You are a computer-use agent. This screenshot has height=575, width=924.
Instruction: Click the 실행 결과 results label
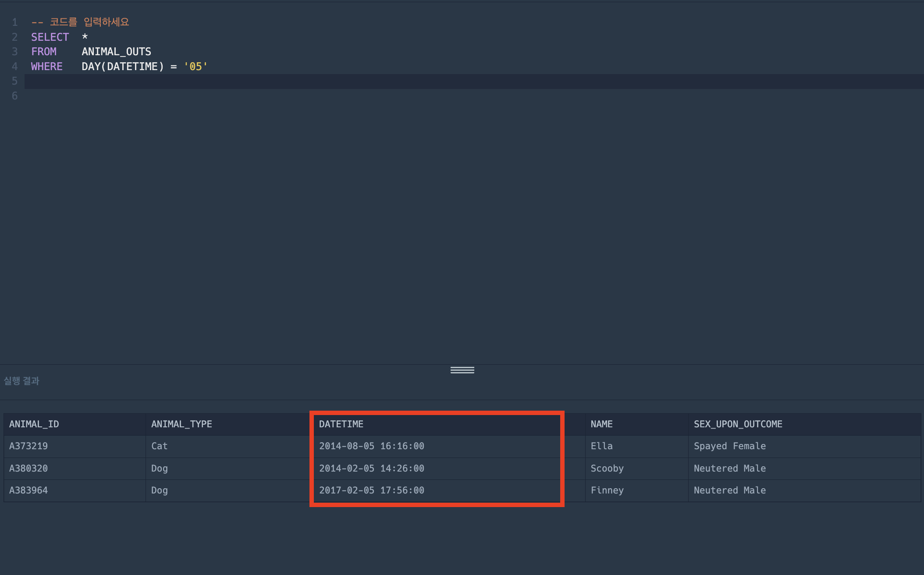[x=21, y=381]
